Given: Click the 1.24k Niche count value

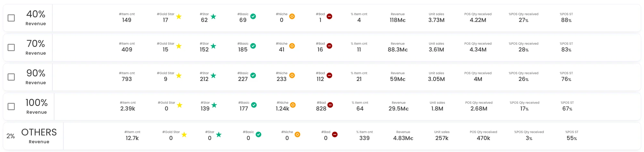Looking at the screenshot, I should 282,109.
